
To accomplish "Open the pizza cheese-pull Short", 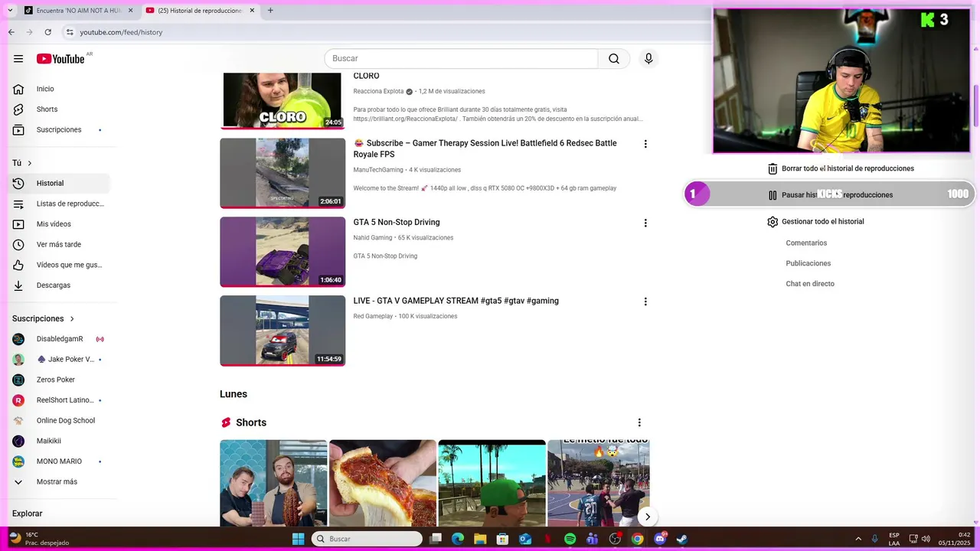I will click(x=383, y=483).
